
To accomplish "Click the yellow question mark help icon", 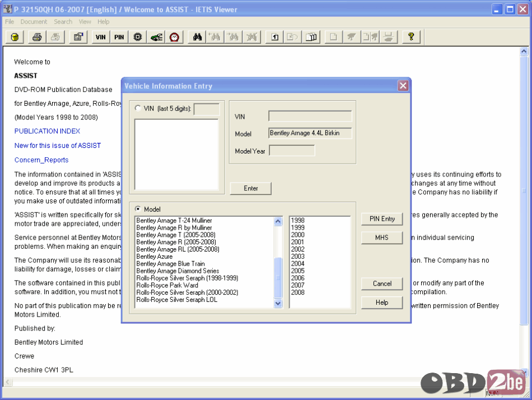I will click(x=411, y=37).
